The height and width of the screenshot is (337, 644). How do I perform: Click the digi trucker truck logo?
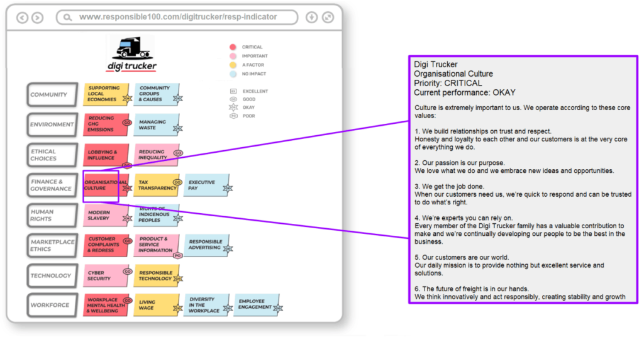click(x=132, y=54)
